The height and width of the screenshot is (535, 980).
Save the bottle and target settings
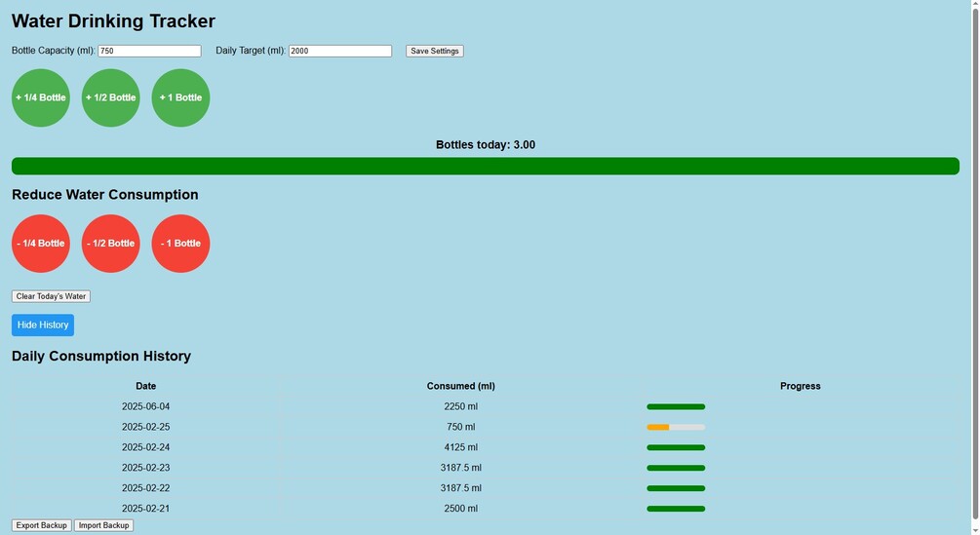[434, 52]
